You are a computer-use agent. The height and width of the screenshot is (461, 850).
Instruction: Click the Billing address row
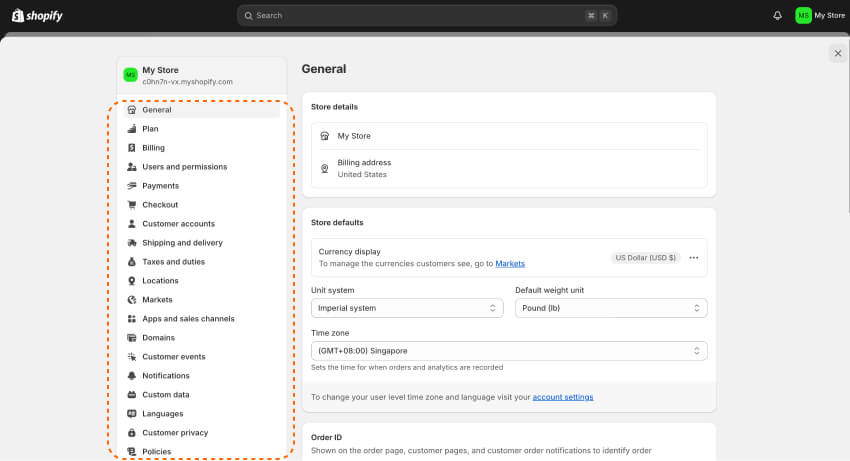click(509, 169)
